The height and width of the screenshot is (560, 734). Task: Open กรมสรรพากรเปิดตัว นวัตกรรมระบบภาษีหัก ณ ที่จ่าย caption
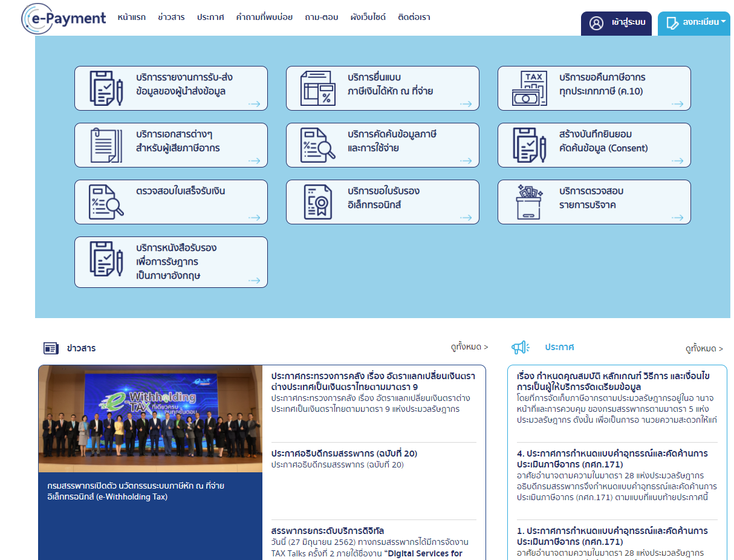tap(136, 491)
